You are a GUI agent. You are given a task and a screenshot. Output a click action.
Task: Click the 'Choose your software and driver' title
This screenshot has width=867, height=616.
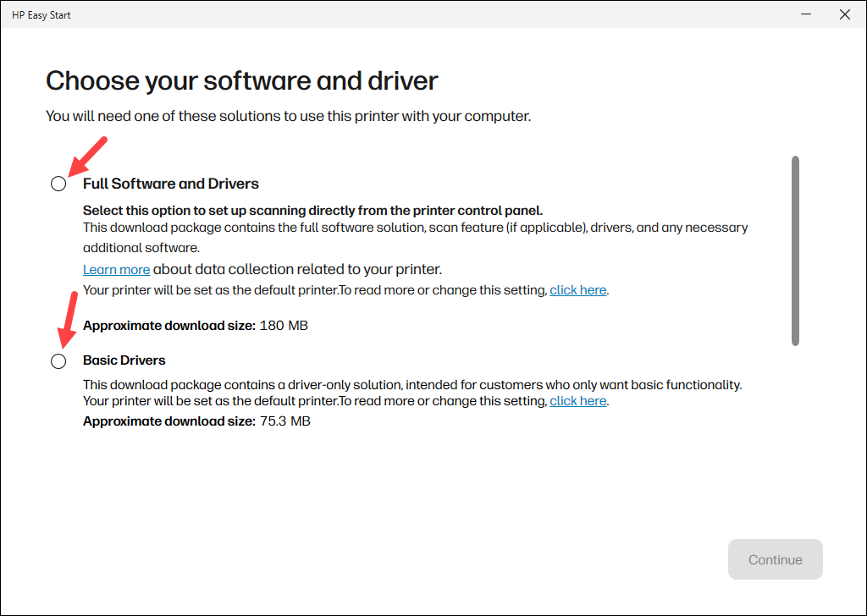tap(241, 80)
